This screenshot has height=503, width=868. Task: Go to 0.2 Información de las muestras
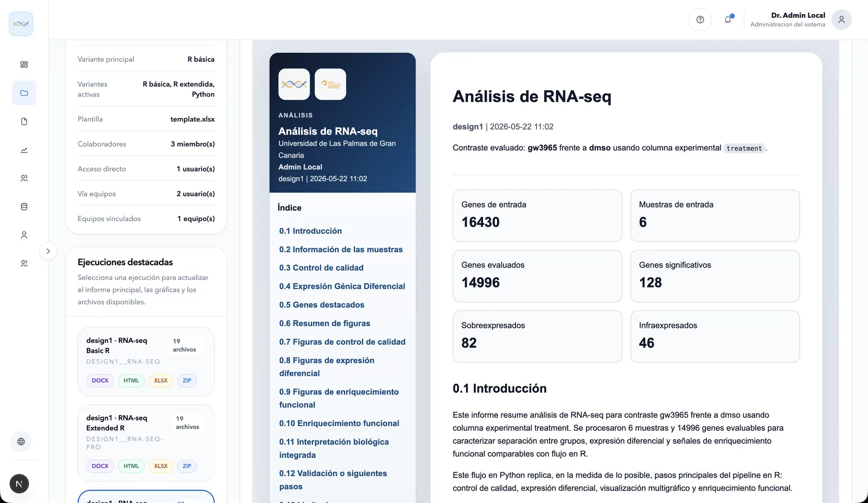coord(341,250)
